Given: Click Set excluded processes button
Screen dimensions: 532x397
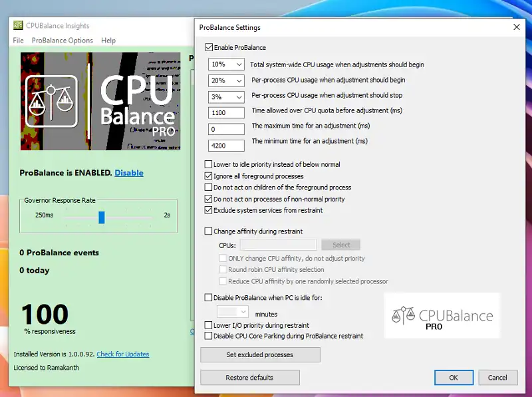Looking at the screenshot, I should pos(260,354).
